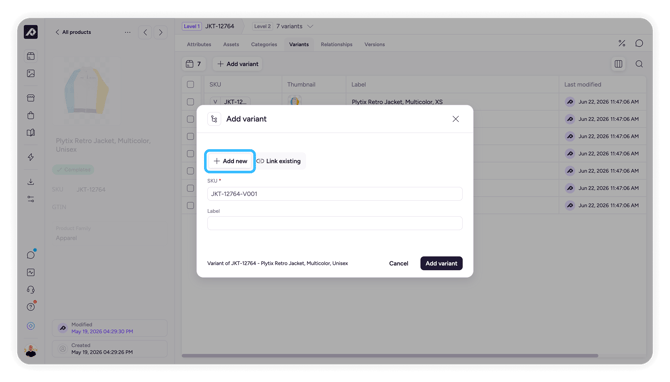Open the headset support icon

click(x=31, y=290)
